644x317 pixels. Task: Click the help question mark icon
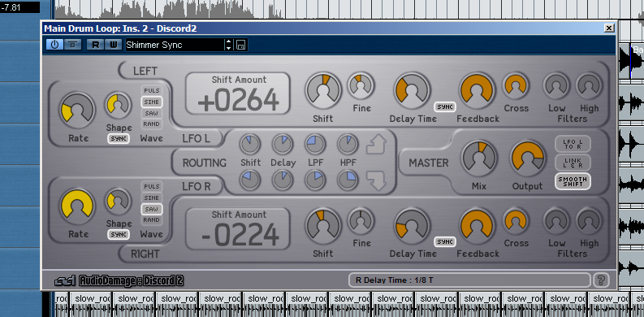601,280
